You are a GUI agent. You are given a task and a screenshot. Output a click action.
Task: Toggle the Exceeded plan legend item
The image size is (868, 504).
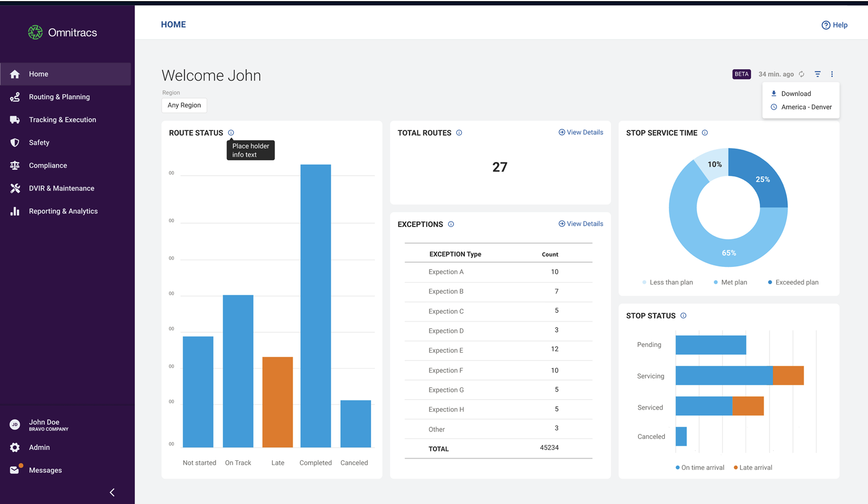click(793, 282)
